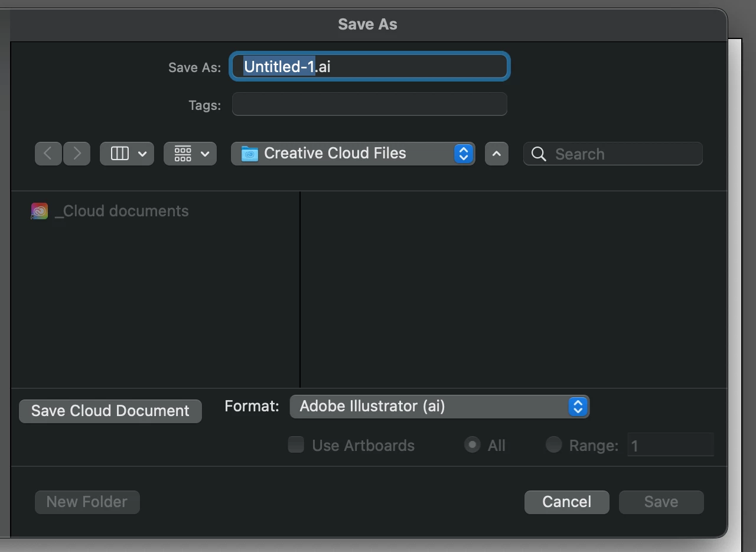Open the column view options button
756x552 pixels.
127,154
